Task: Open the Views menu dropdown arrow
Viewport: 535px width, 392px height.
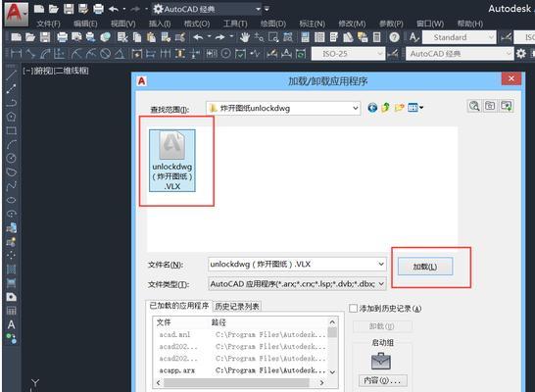Action: tap(421, 108)
